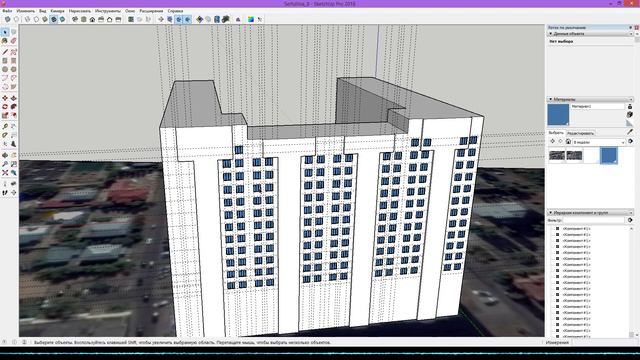Open the Камера menu

pyautogui.click(x=57, y=11)
